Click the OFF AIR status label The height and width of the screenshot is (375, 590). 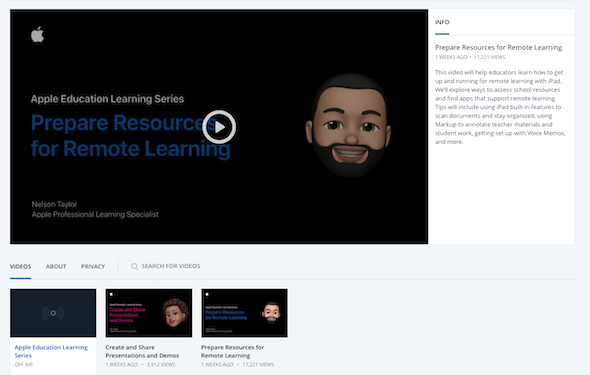(24, 364)
